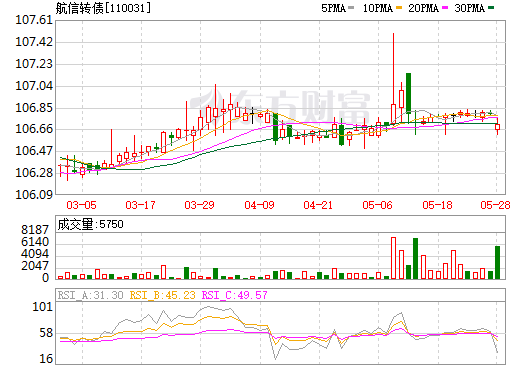Click the 30PMA legend label
The image size is (520, 365).
click(x=469, y=8)
